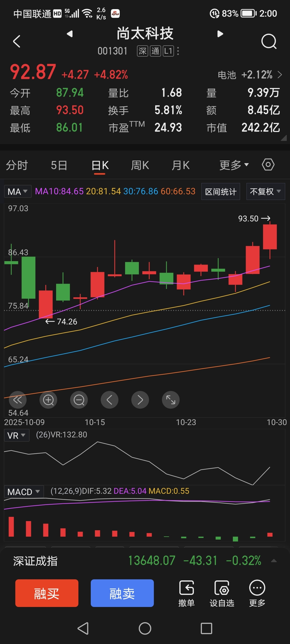290x644 pixels.
Task: Tap the 60:66.53 MA legend value
Action: (x=178, y=191)
